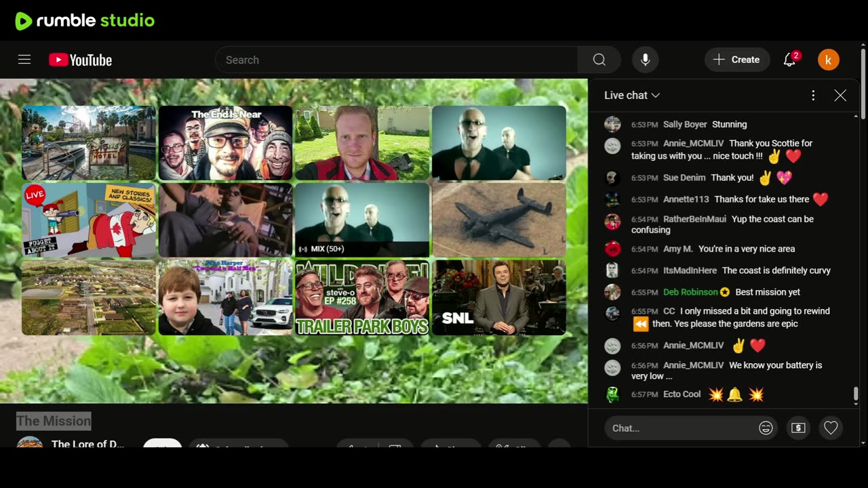Image resolution: width=868 pixels, height=488 pixels.
Task: Click the heart reaction icon
Action: (x=831, y=428)
